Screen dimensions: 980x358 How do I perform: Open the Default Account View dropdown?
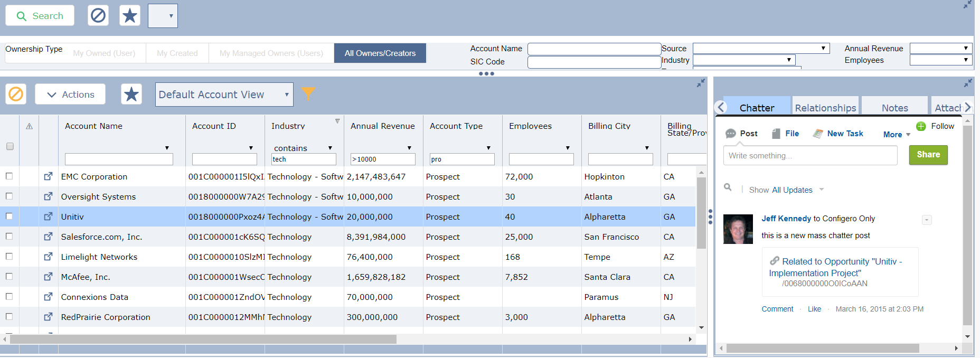click(224, 95)
